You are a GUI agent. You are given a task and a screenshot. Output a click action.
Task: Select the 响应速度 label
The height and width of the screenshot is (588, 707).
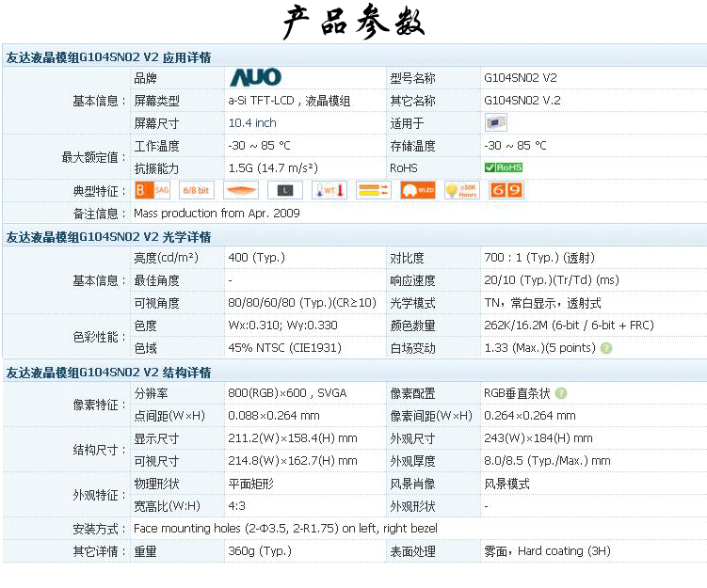click(x=412, y=280)
